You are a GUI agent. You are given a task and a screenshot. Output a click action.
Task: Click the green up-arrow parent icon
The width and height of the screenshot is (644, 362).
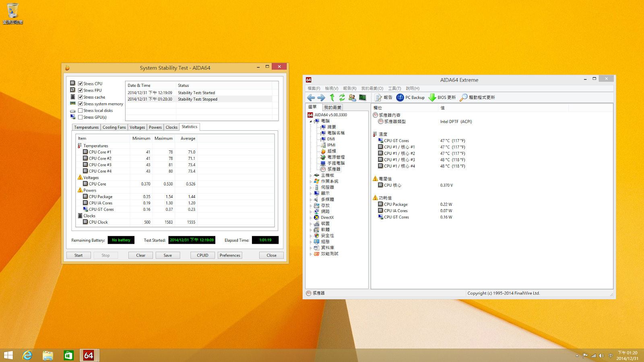click(x=332, y=97)
